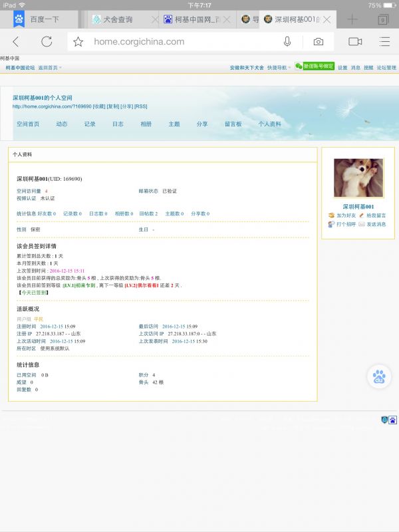The width and height of the screenshot is (399, 532).
Task: Open the 相册 section in profile navigation
Action: [146, 124]
